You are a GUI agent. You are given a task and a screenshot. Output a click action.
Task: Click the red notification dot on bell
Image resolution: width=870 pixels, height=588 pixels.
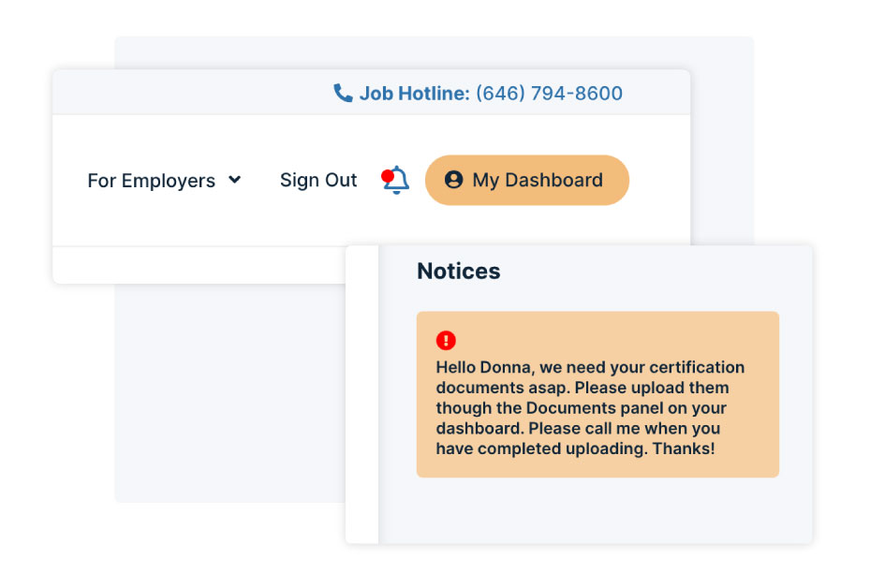coord(388,176)
